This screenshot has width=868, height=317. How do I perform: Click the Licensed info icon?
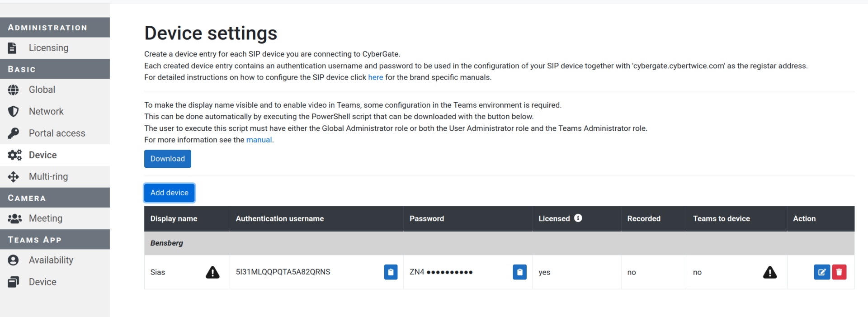coord(578,218)
